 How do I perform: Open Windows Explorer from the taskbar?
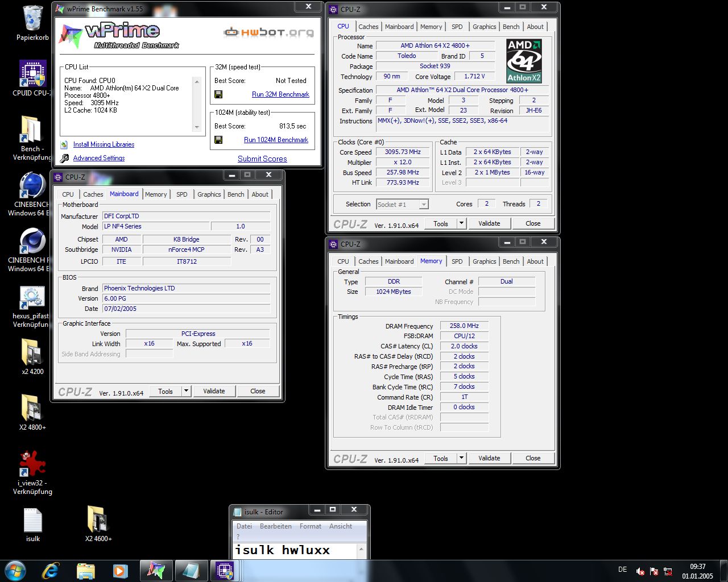point(85,571)
